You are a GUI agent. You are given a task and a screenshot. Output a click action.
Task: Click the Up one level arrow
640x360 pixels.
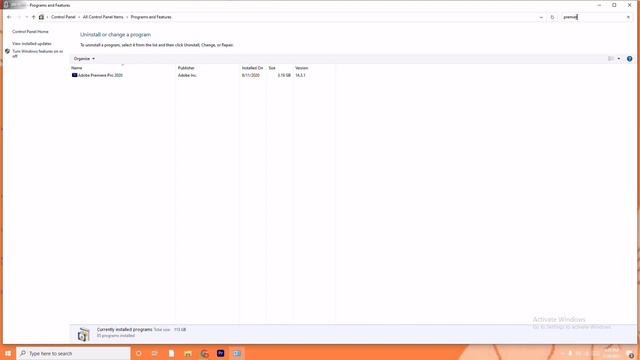pos(33,17)
